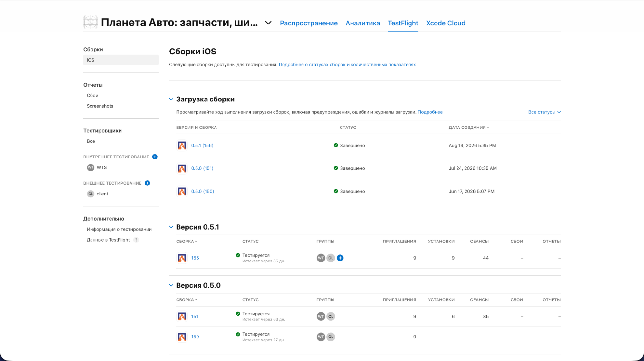Image resolution: width=644 pixels, height=361 pixels.
Task: Select iOS under Сборки in sidebar
Action: pos(121,60)
